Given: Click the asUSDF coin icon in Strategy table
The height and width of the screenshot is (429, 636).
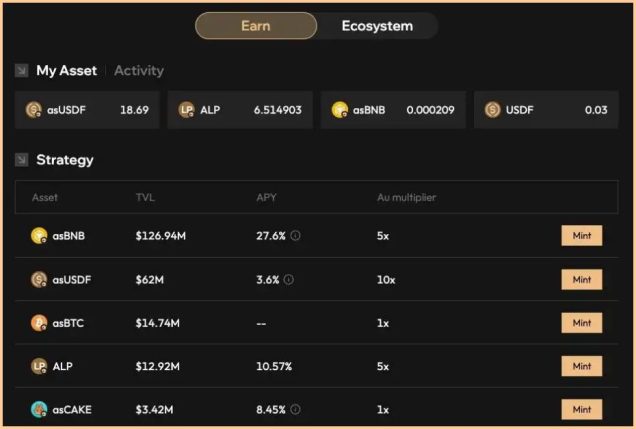Looking at the screenshot, I should point(39,280).
